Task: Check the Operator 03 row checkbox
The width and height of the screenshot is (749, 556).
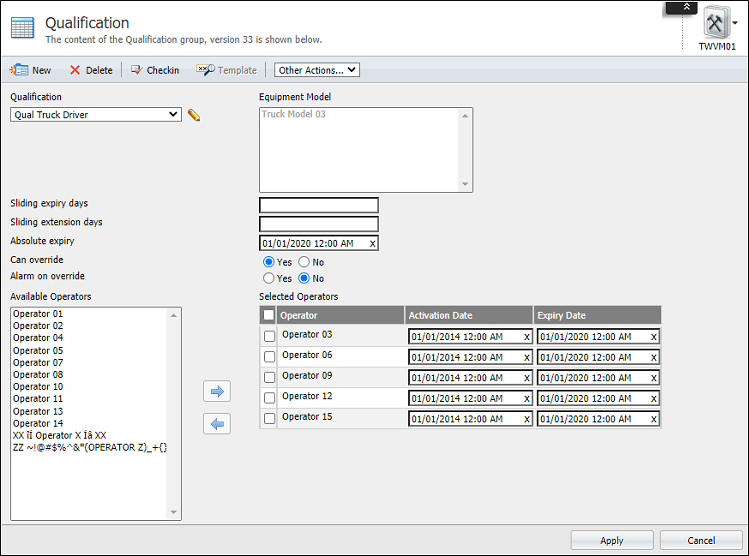Action: tap(269, 336)
